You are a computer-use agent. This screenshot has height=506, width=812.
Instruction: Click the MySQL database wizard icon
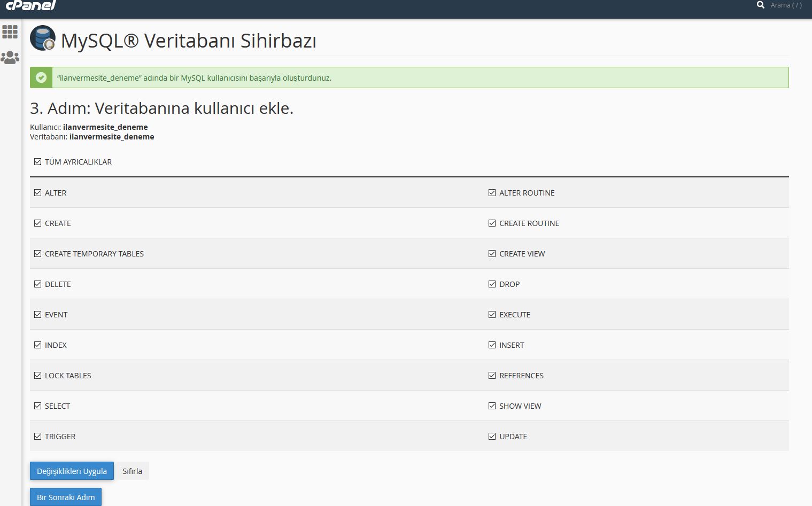[43, 38]
